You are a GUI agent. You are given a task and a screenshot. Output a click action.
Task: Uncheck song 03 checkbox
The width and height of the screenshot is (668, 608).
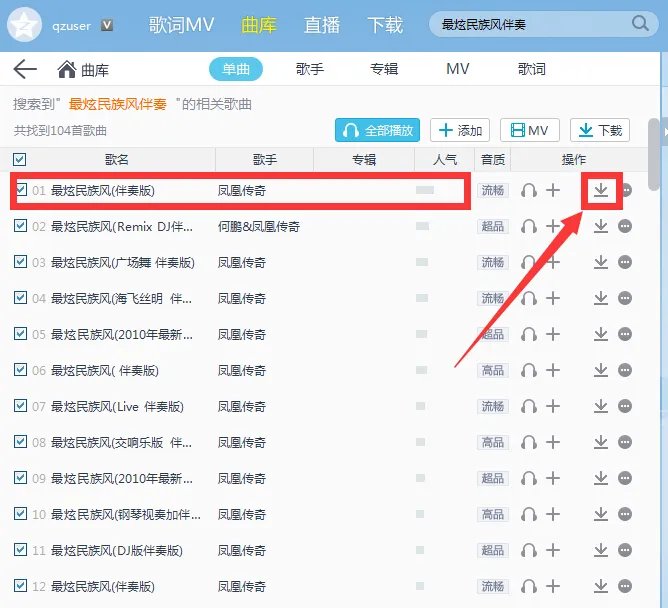click(x=20, y=261)
